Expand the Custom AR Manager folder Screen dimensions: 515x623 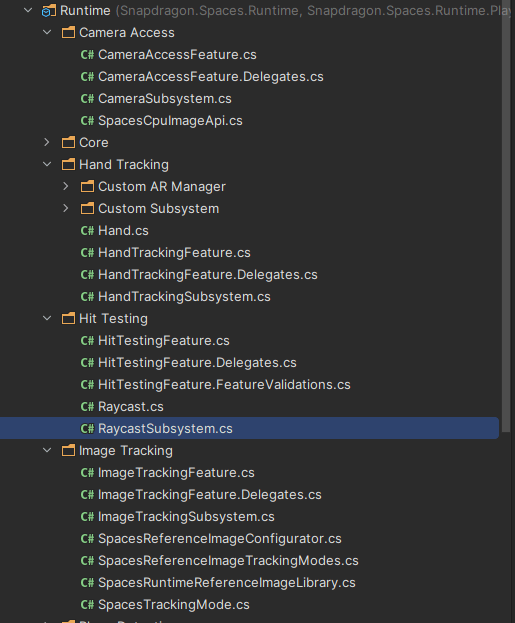(66, 186)
